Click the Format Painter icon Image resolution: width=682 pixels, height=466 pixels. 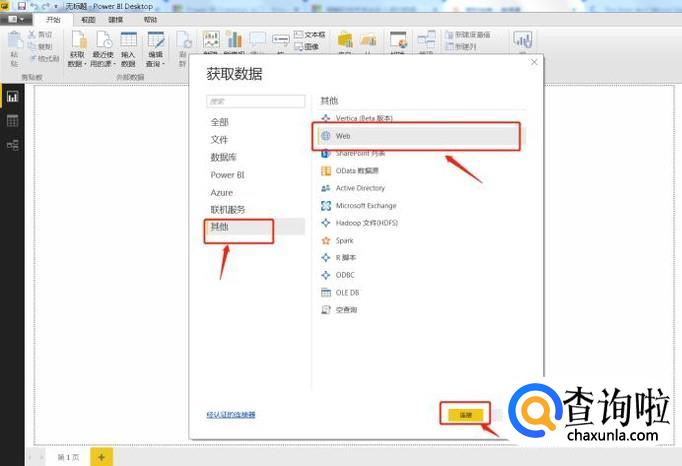[x=32, y=58]
